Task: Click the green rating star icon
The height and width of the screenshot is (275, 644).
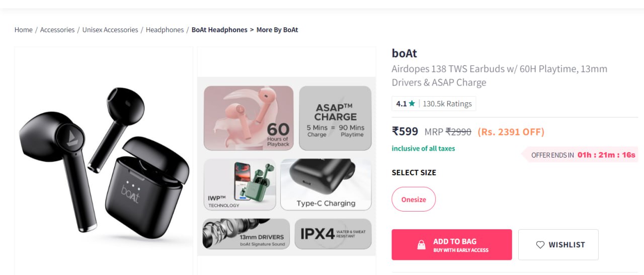Action: click(x=412, y=104)
